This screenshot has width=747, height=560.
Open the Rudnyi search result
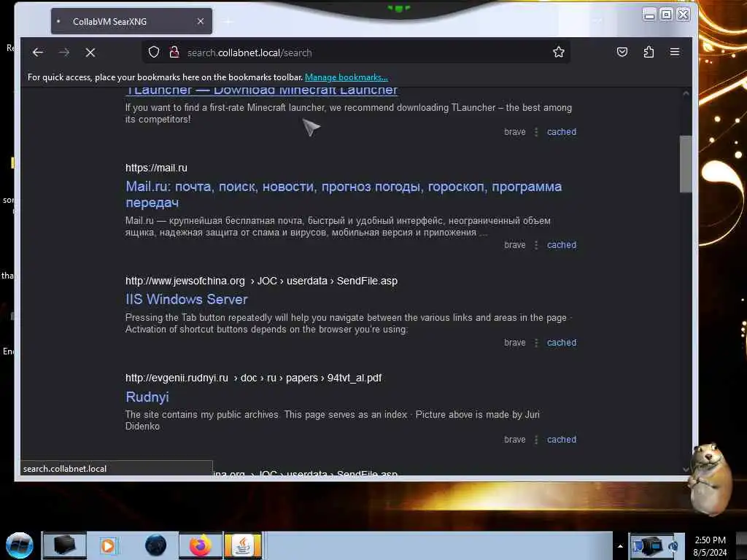(x=147, y=397)
